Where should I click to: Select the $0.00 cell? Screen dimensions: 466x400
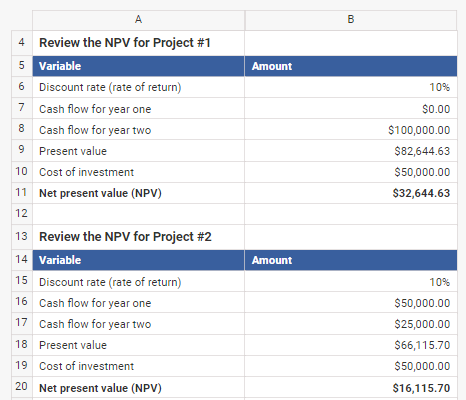point(351,109)
